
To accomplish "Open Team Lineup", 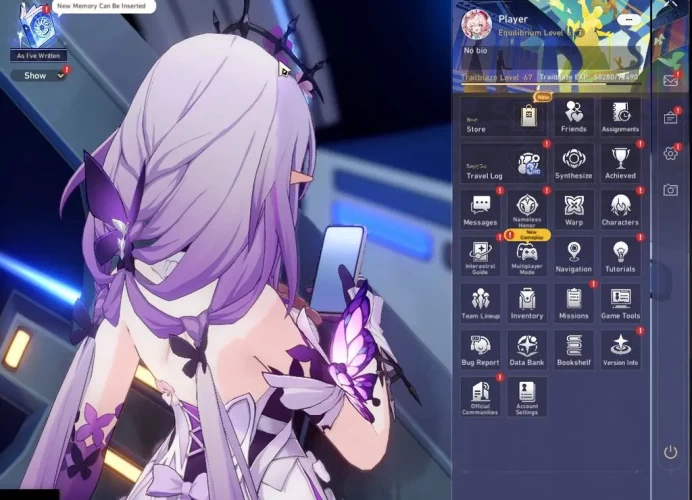I will pos(480,303).
